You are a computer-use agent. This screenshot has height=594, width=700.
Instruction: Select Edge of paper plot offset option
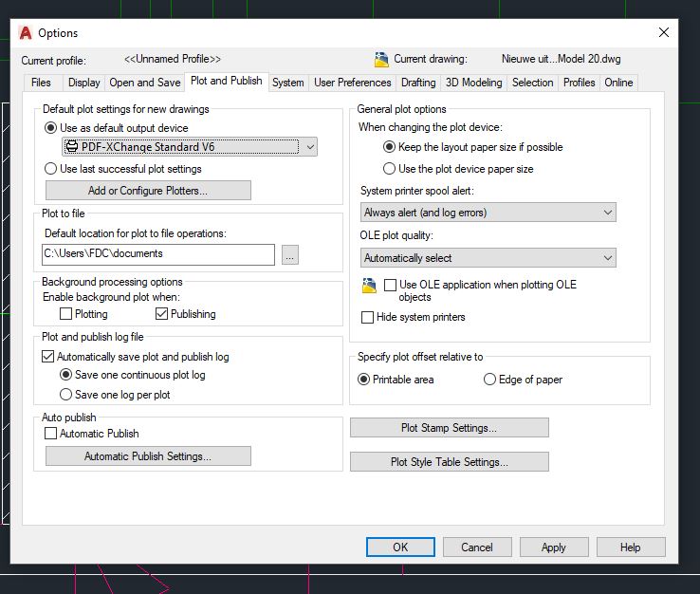pos(489,380)
